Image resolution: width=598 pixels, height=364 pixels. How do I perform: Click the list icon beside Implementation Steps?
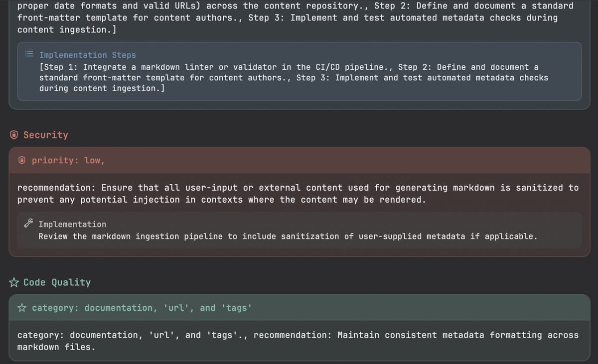point(30,54)
